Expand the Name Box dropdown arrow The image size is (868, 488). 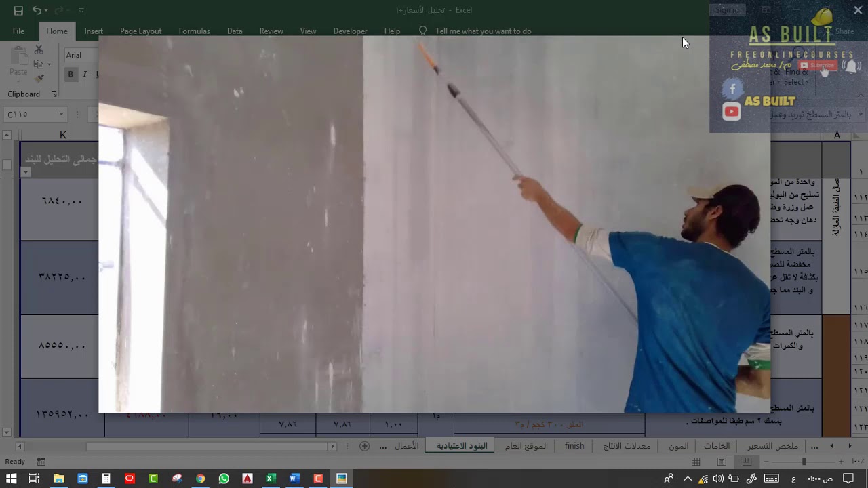61,114
